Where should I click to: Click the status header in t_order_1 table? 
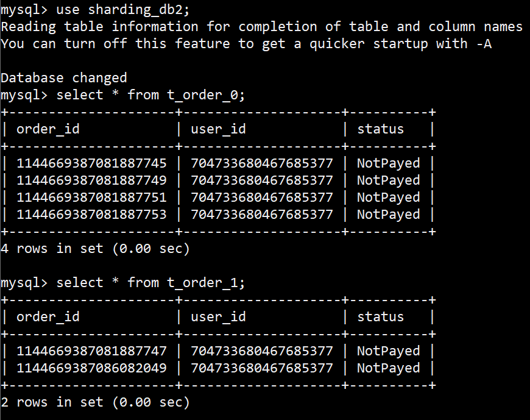point(380,317)
